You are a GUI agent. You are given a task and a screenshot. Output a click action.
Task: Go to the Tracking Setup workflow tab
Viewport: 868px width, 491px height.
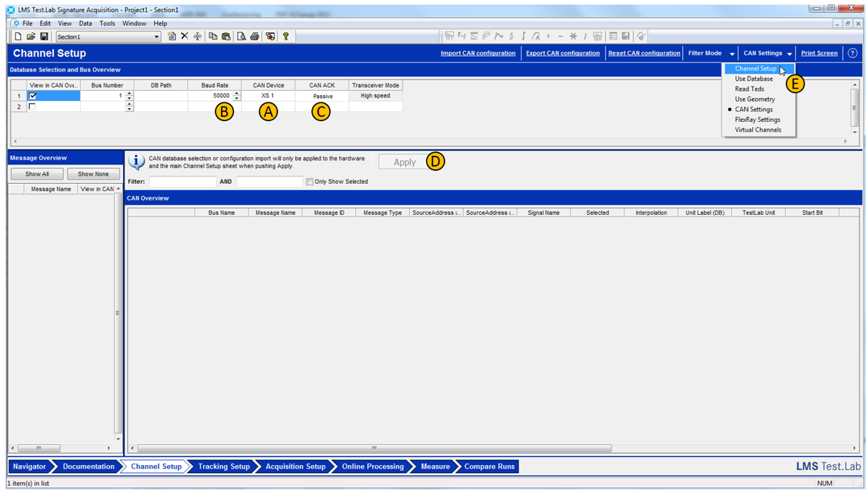(x=223, y=466)
